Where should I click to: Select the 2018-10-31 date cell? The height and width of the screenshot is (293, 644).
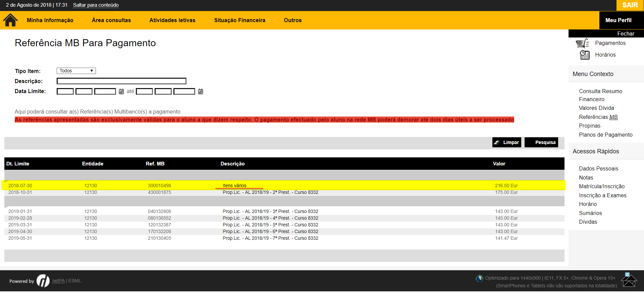[20, 192]
